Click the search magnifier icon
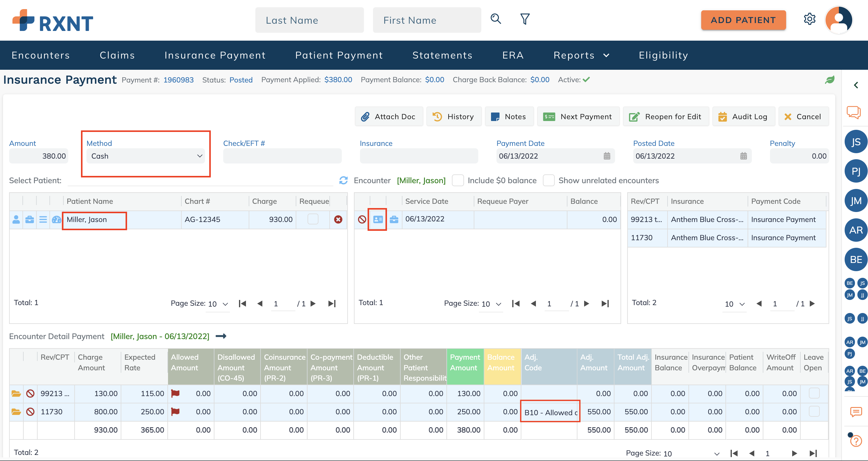868x461 pixels. pyautogui.click(x=495, y=19)
